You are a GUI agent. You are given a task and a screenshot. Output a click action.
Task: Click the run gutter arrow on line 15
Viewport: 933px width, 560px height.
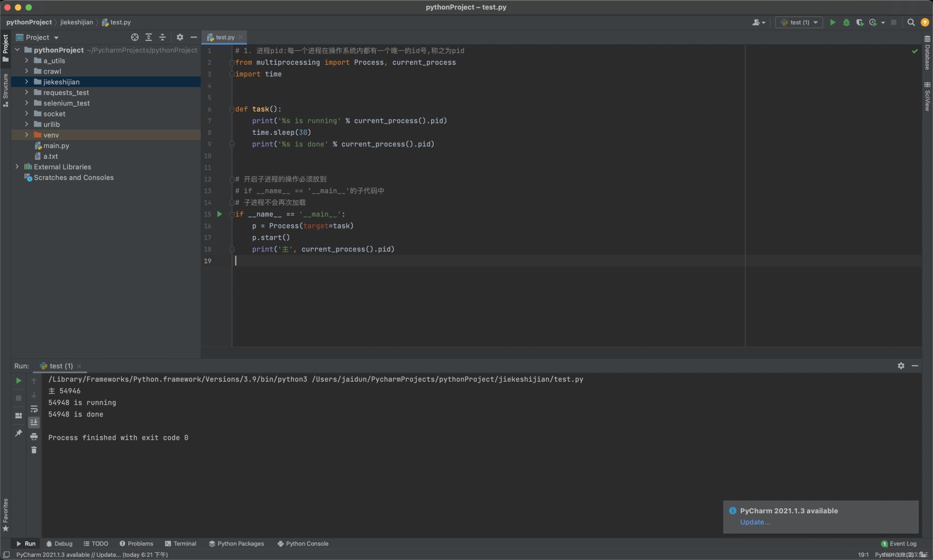219,214
